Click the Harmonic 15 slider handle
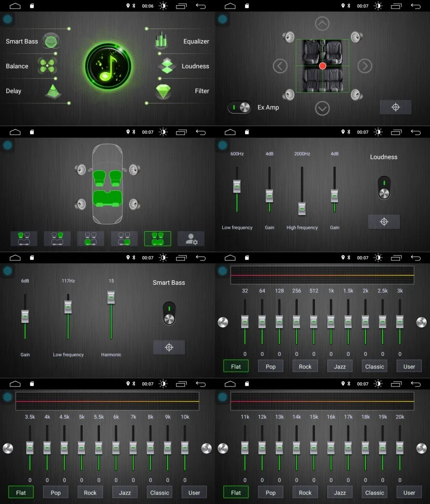The image size is (430, 504). tap(111, 297)
